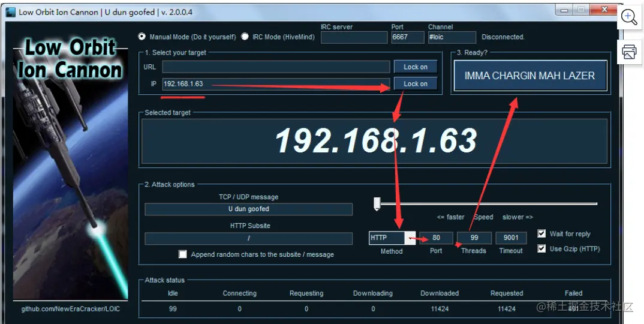Screen dimensions: 644x324
Task: Click the speed slider handle
Action: (x=377, y=204)
